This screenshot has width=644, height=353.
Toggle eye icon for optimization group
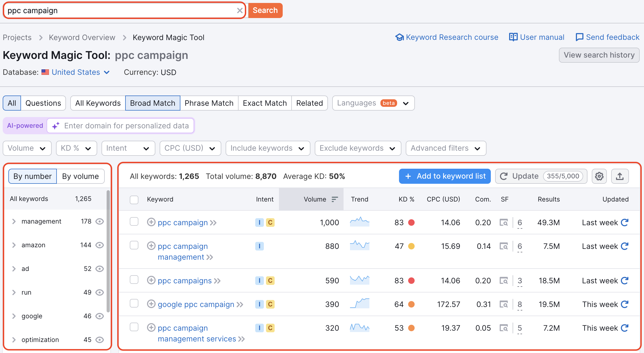(100, 340)
